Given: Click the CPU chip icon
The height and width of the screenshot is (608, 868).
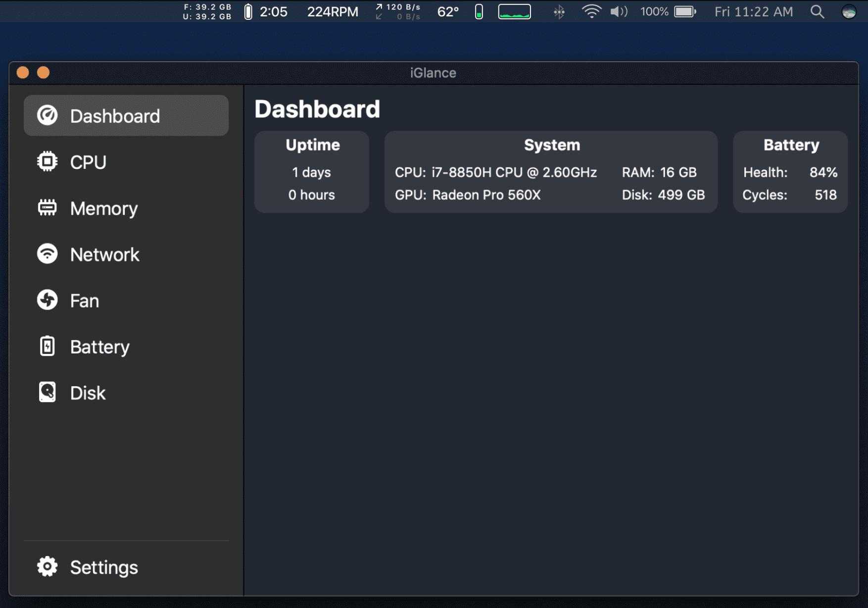Looking at the screenshot, I should (48, 161).
